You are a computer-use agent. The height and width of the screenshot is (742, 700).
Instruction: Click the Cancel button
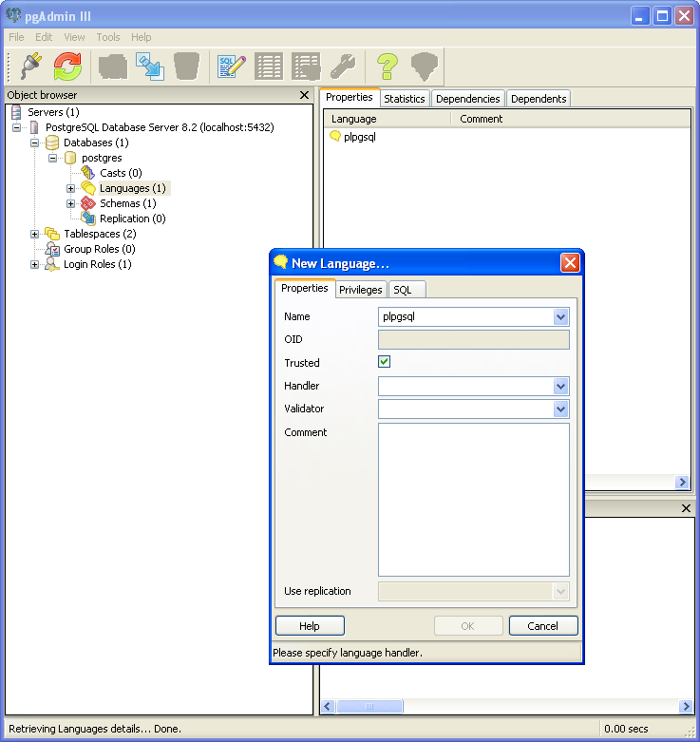543,626
